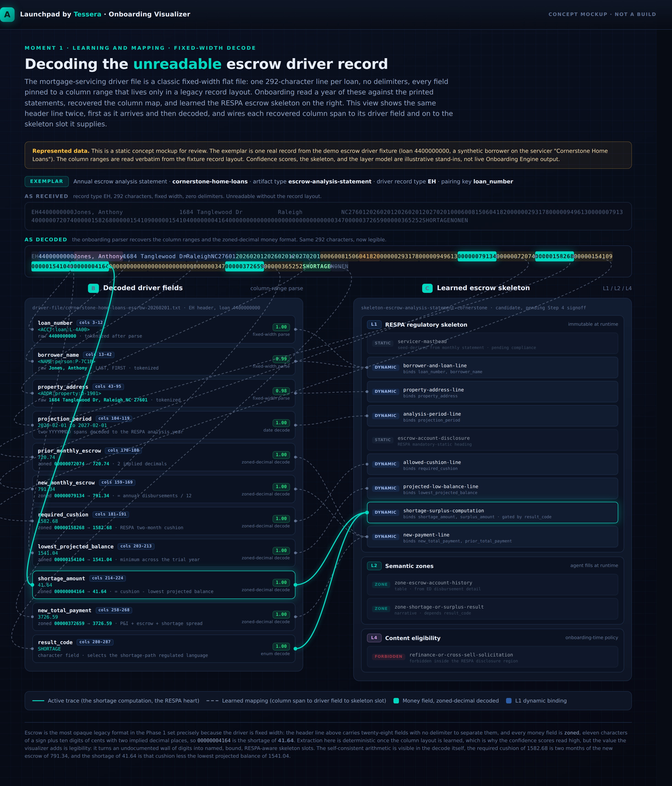Click the zone-escrow-account-history name
This screenshot has height=786, width=672.
(x=433, y=583)
